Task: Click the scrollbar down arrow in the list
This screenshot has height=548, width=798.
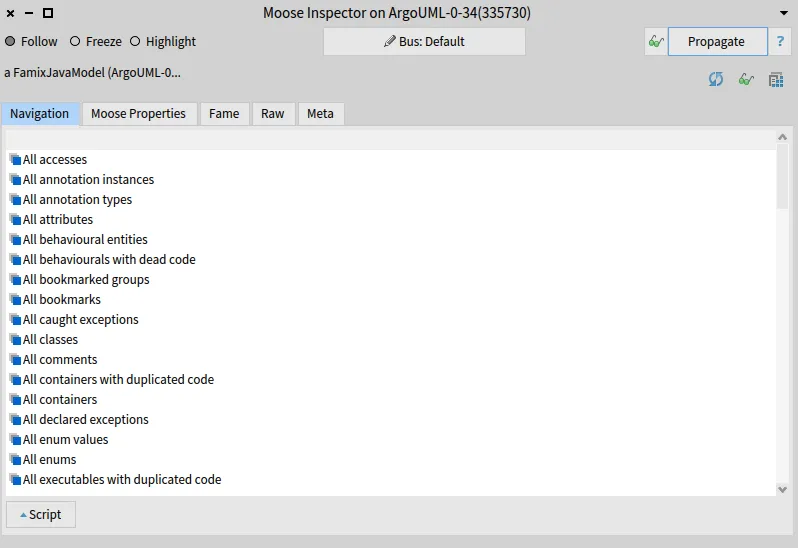Action: [x=783, y=489]
